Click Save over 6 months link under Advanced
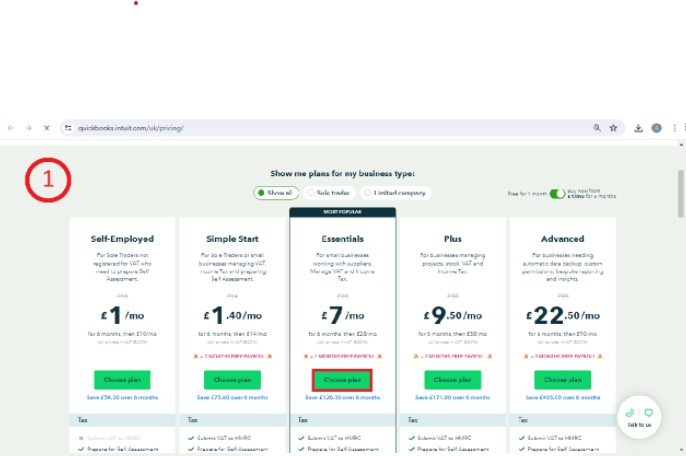The image size is (686, 456). click(563, 397)
